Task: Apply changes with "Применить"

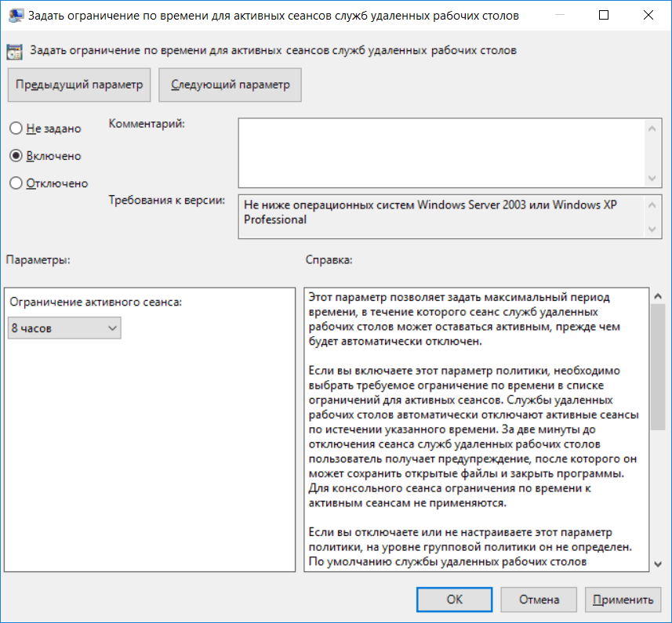Action: (x=623, y=599)
